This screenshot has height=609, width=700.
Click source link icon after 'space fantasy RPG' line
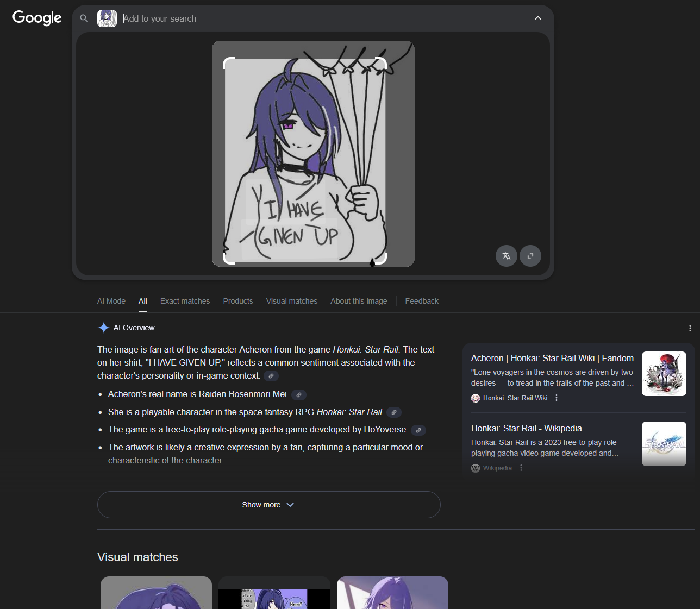point(394,412)
